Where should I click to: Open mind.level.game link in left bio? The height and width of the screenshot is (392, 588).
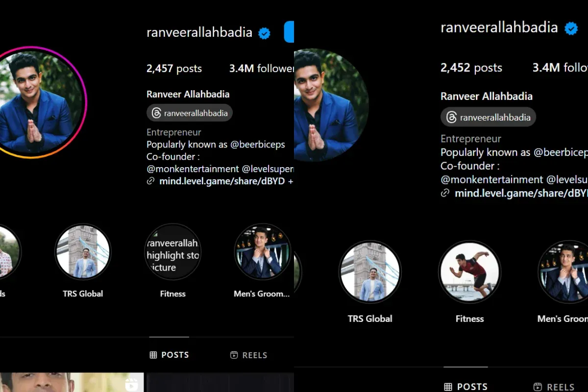tap(226, 181)
